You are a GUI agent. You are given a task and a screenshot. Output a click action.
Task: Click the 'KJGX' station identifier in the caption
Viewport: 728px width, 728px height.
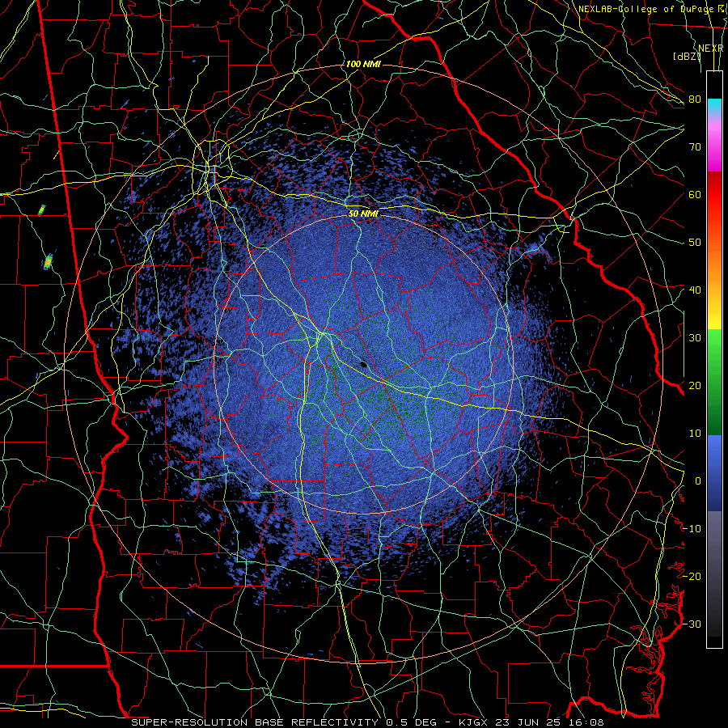pyautogui.click(x=474, y=722)
